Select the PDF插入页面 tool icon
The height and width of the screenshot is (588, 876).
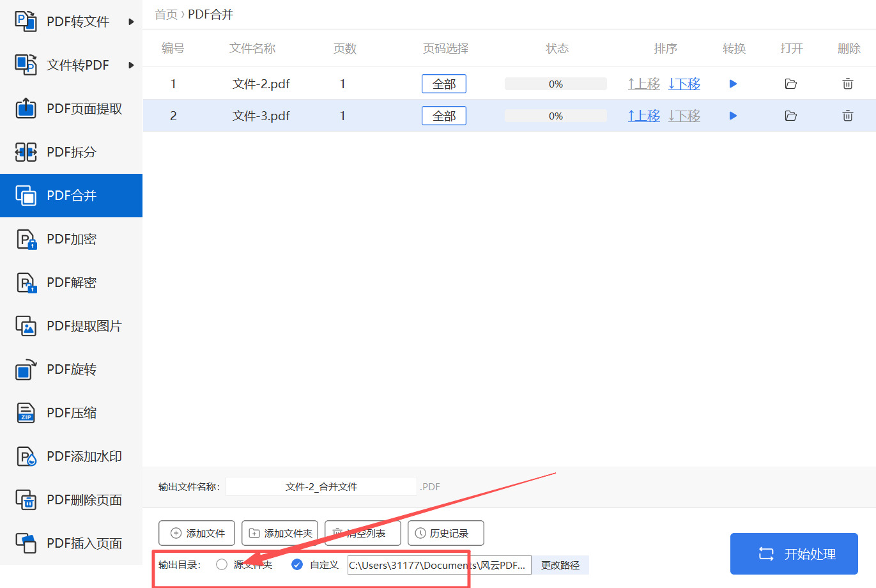[26, 543]
